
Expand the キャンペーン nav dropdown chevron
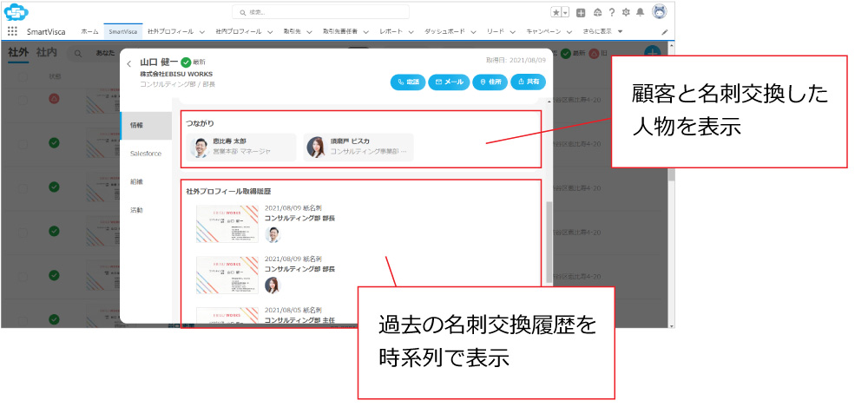point(569,32)
